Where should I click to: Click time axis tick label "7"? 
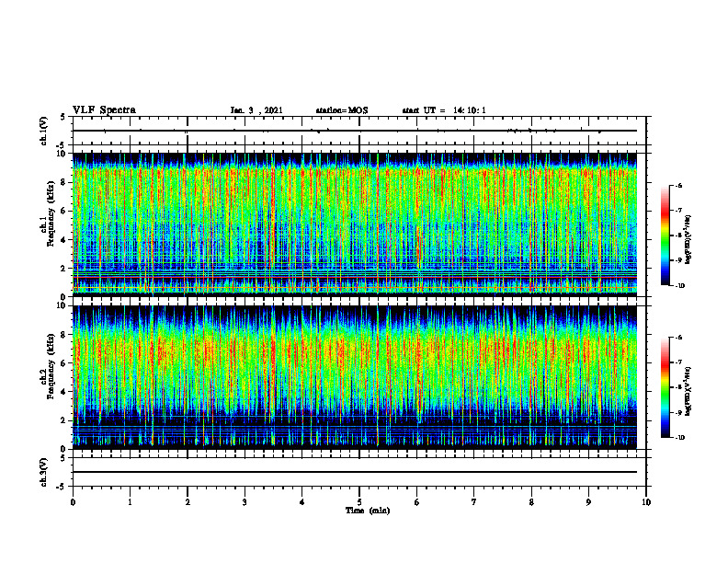474,502
